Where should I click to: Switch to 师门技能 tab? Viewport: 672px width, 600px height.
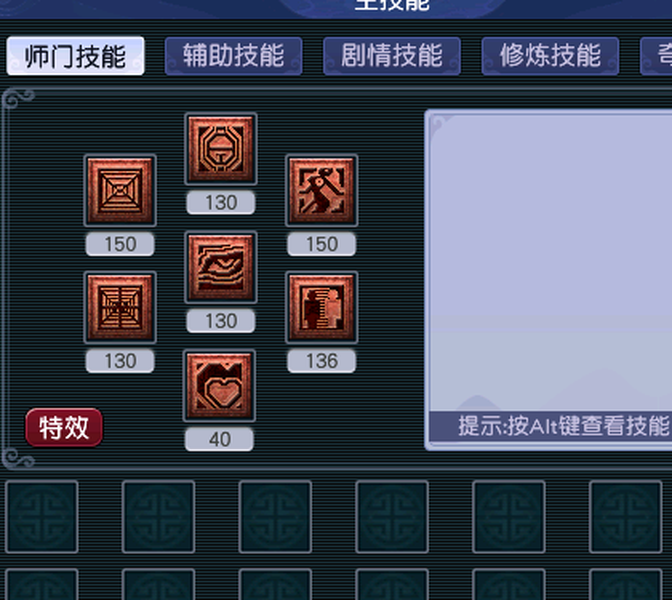(x=75, y=56)
